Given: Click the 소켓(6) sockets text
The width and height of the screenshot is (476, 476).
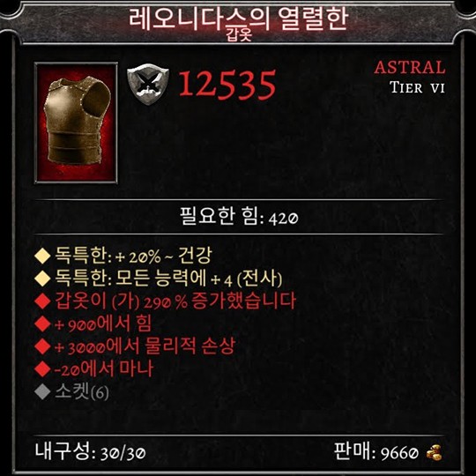Looking at the screenshot, I should [82, 392].
